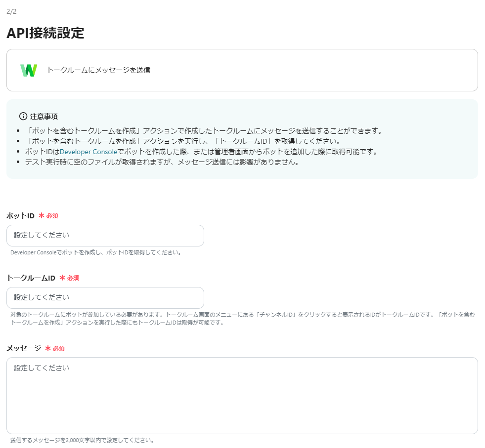Click the LINE WORKS logo icon
This screenshot has width=485, height=448.
click(x=29, y=70)
